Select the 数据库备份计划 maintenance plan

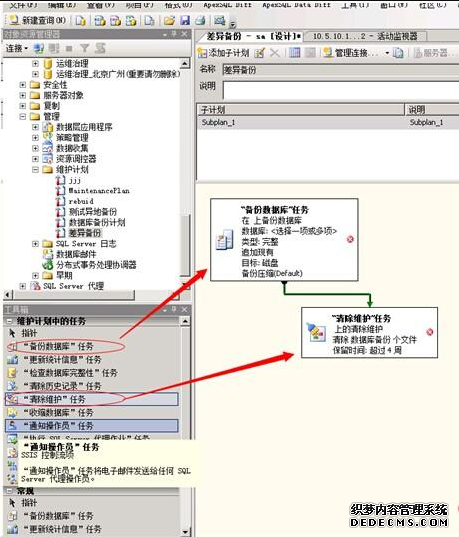click(97, 223)
